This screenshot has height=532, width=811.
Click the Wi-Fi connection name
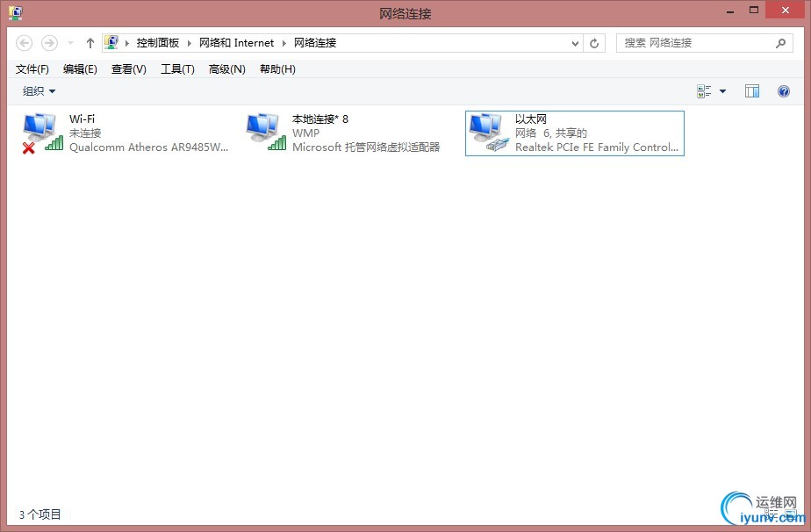82,119
